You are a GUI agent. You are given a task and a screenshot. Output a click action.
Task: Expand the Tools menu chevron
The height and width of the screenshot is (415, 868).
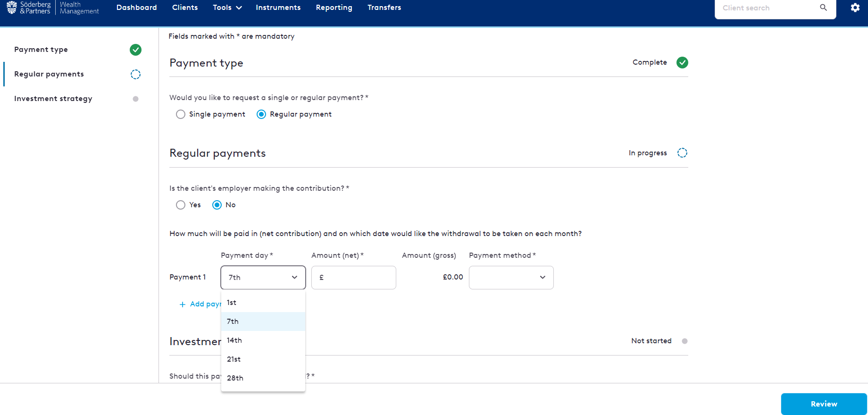point(239,8)
